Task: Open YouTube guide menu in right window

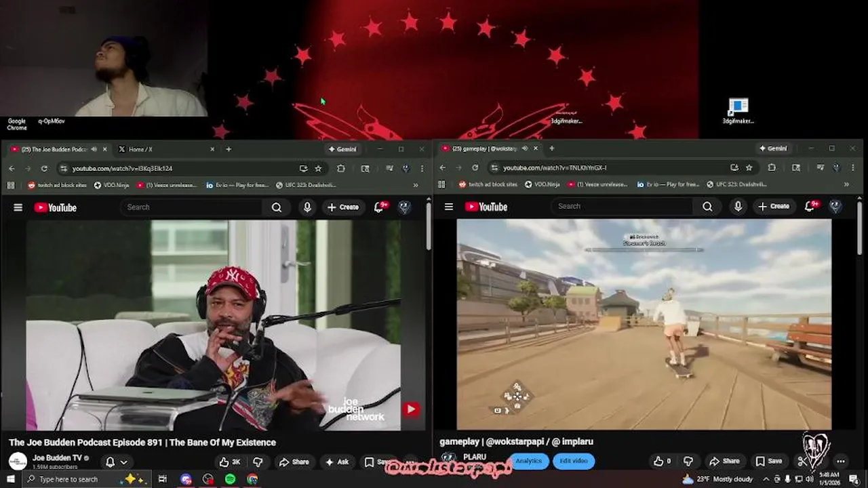Action: point(448,207)
